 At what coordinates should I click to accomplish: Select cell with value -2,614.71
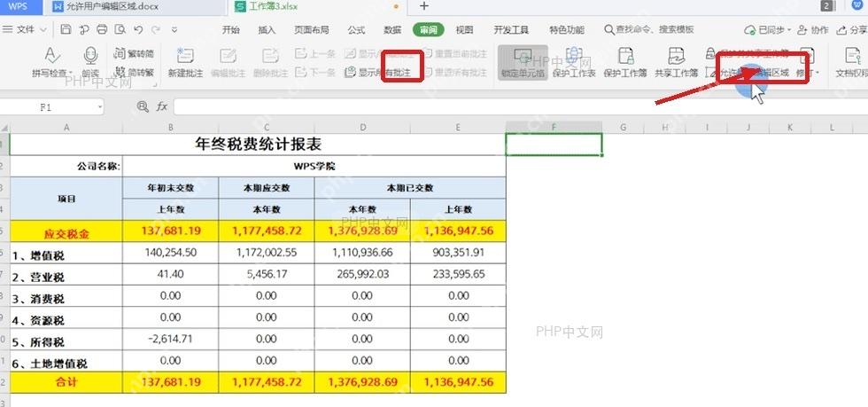(170, 339)
